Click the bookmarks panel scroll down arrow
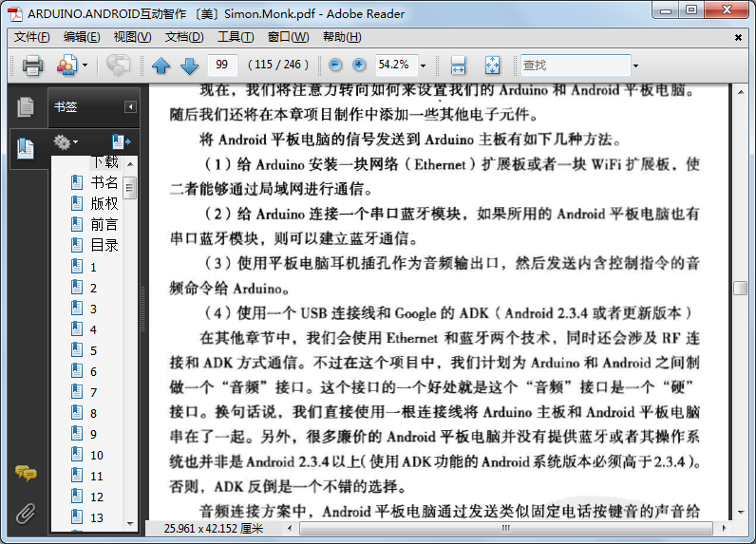The image size is (756, 544). [130, 524]
